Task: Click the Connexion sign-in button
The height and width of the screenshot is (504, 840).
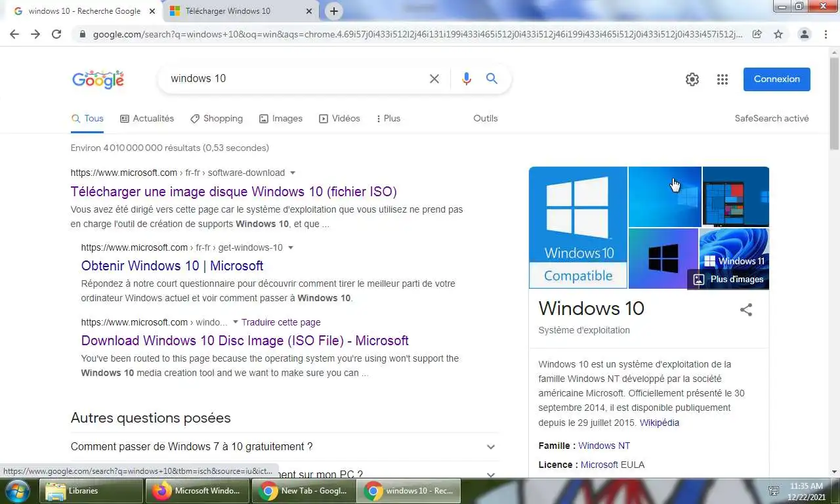Action: pyautogui.click(x=777, y=79)
